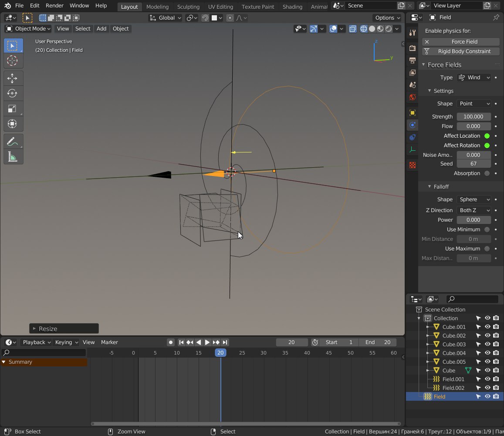This screenshot has width=504, height=436.
Task: Click the Auto Keying record button
Action: (x=171, y=342)
